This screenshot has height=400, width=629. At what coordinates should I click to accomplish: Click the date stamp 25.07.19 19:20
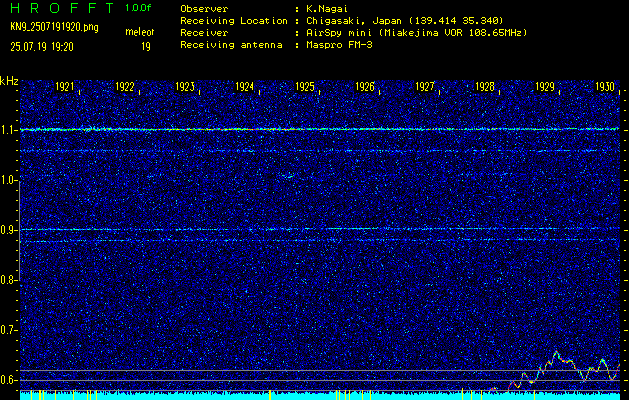click(x=42, y=47)
